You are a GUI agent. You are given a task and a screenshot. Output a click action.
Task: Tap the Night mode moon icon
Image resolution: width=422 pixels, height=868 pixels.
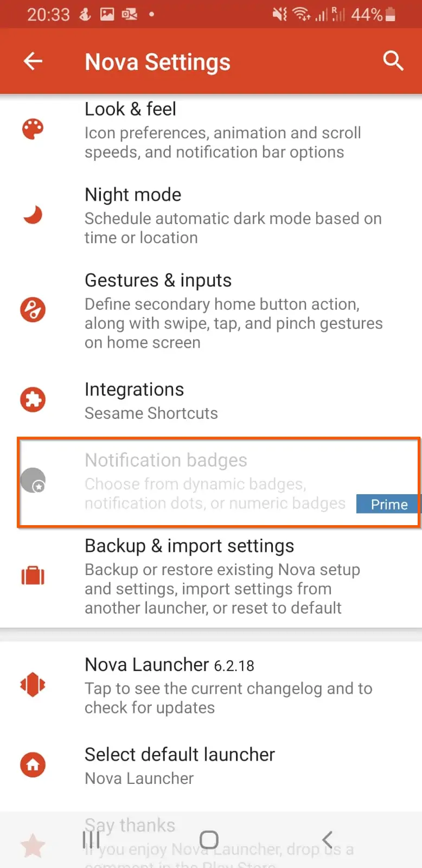[33, 214]
